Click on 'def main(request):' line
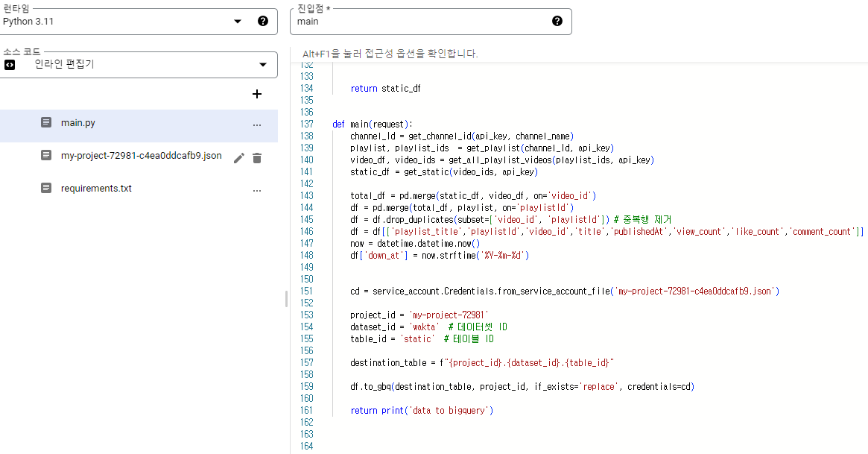This screenshot has width=868, height=454. click(373, 124)
